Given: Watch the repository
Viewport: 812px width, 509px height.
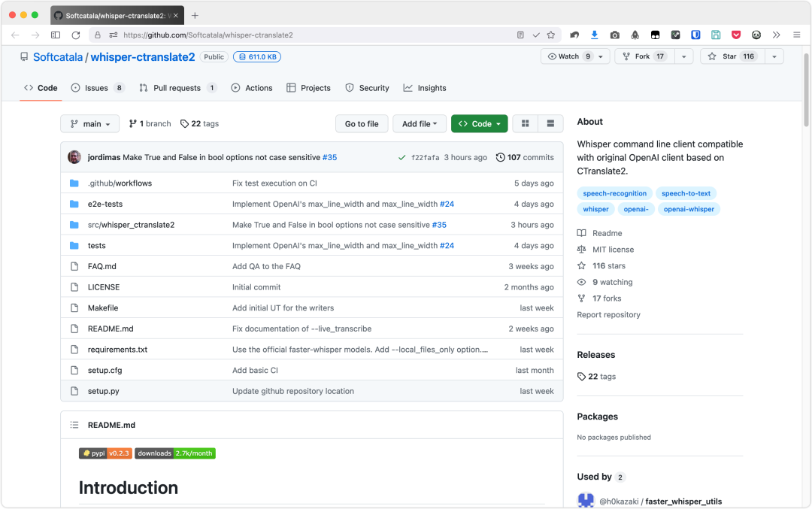Looking at the screenshot, I should pyautogui.click(x=568, y=56).
